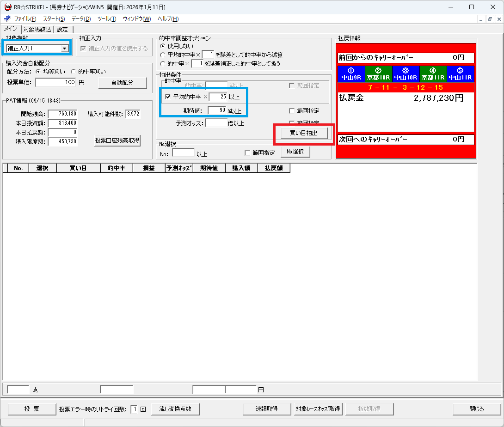The image size is (504, 427).
Task: Open the データ(D) menu
Action: (x=81, y=19)
